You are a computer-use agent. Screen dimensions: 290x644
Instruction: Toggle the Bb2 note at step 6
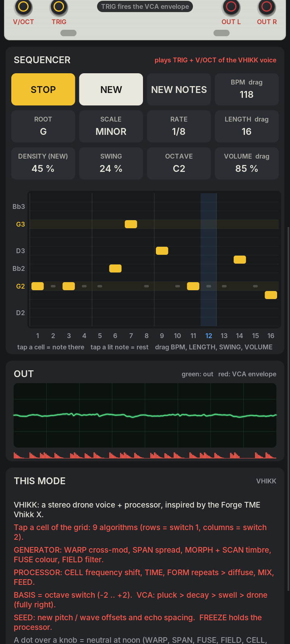pos(115,268)
